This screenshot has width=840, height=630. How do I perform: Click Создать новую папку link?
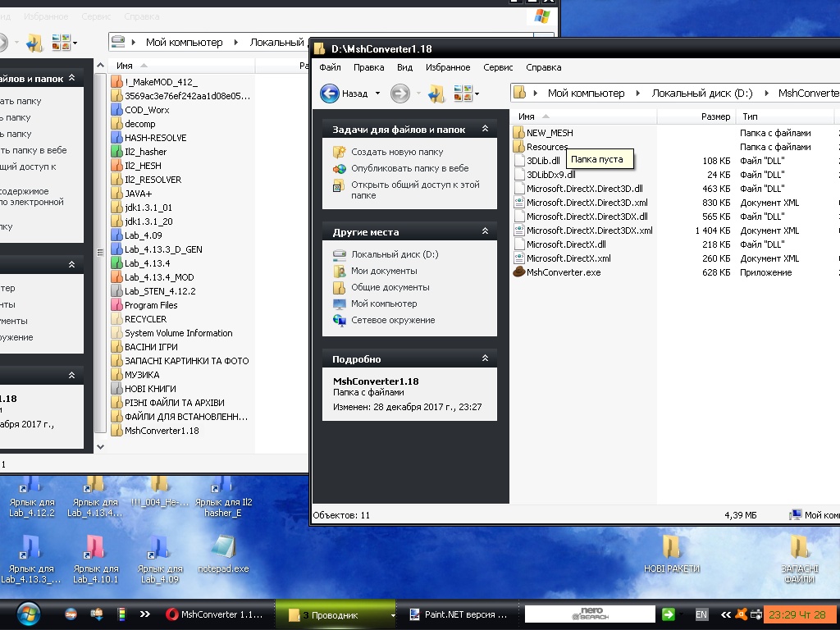[x=397, y=152]
